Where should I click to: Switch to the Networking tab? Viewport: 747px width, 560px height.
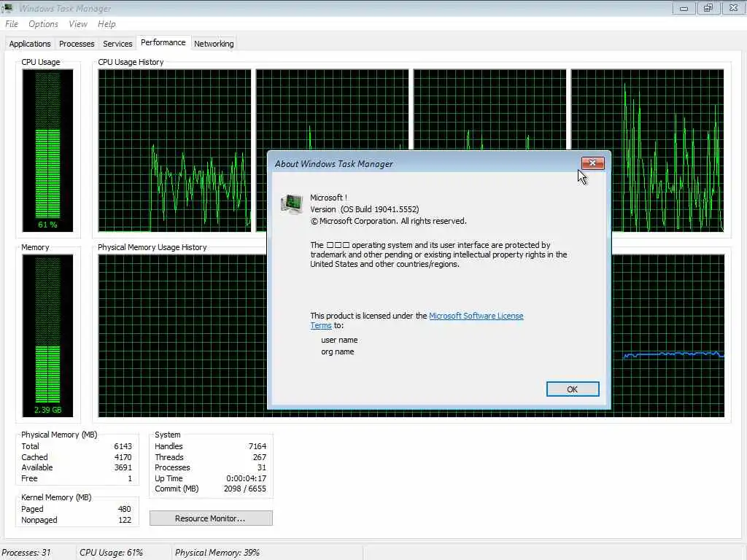pyautogui.click(x=214, y=44)
